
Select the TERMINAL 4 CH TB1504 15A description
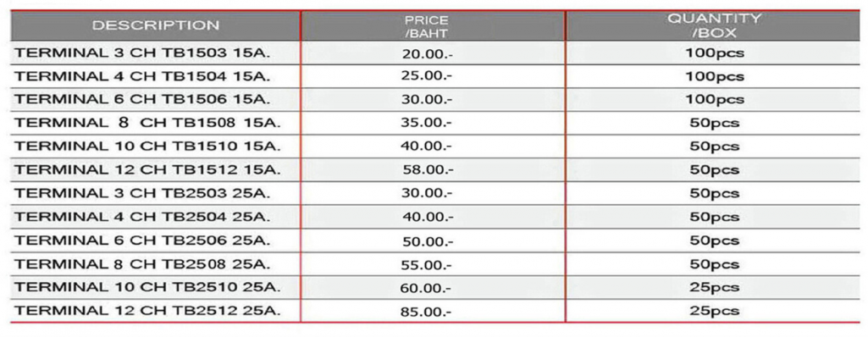(142, 76)
